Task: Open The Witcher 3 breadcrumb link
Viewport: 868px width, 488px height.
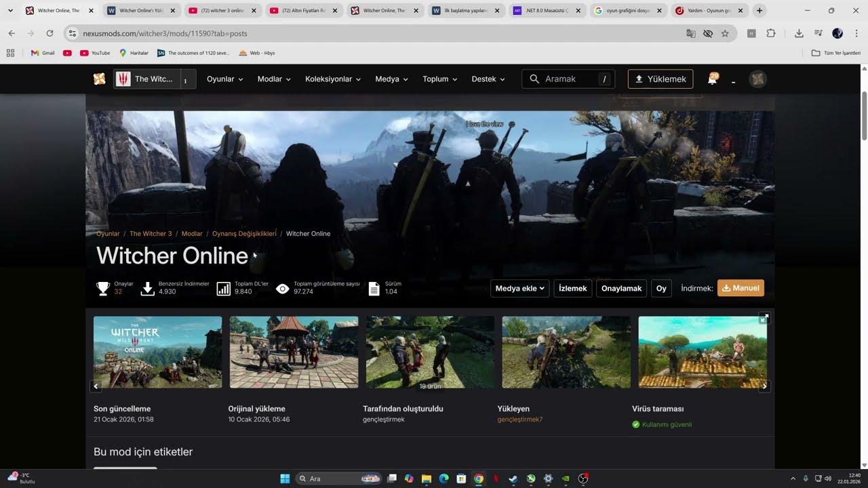Action: click(x=151, y=234)
